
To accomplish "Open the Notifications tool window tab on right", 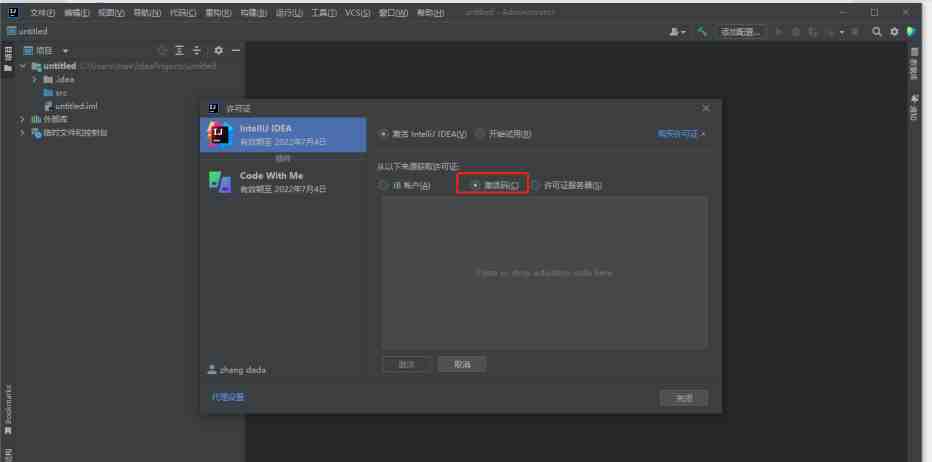I will pos(914,107).
